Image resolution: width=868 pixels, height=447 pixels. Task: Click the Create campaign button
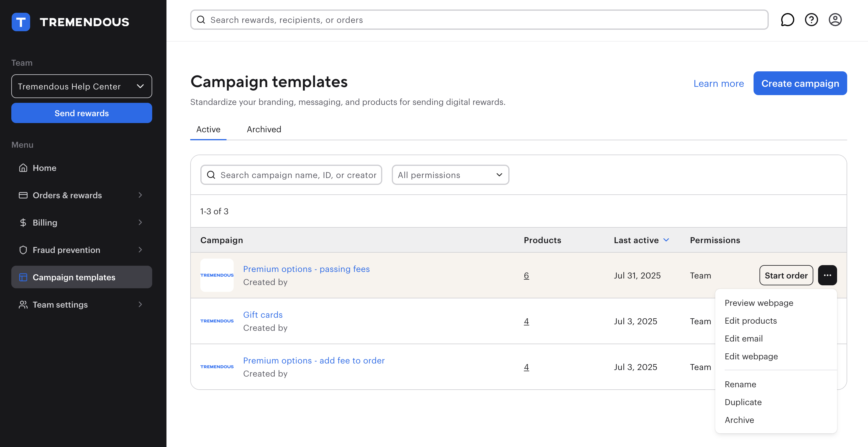click(x=800, y=83)
